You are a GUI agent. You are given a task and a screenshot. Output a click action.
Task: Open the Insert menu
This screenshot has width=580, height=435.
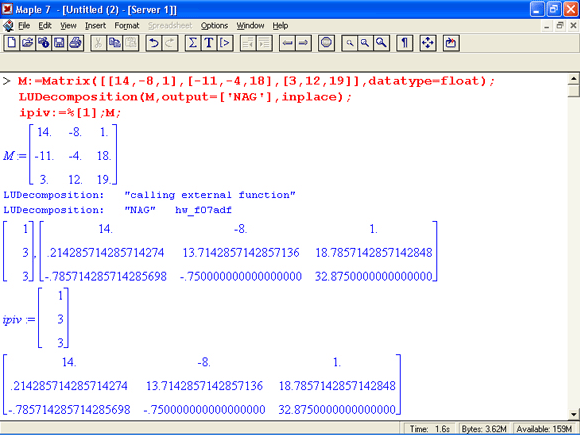point(95,26)
